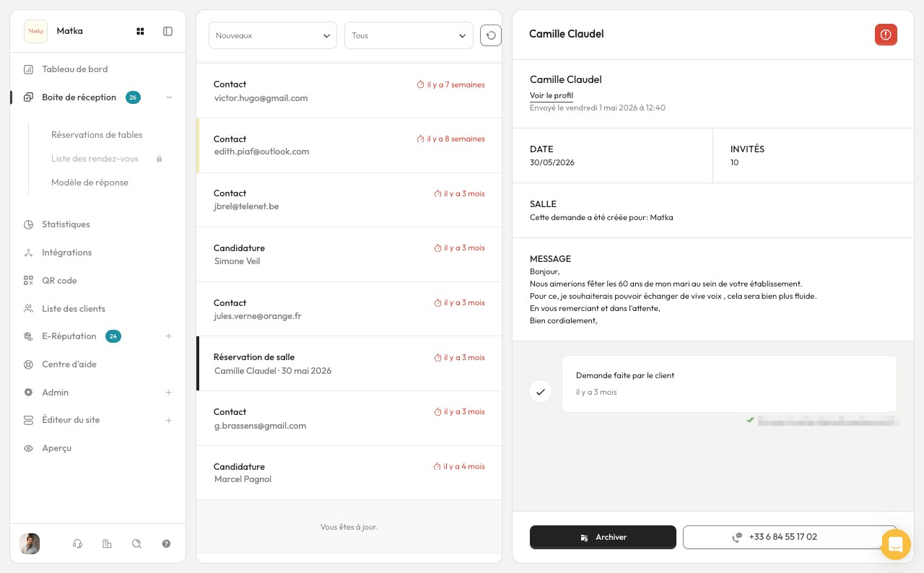Open QR code page
Image resolution: width=924 pixels, height=573 pixels.
click(59, 281)
